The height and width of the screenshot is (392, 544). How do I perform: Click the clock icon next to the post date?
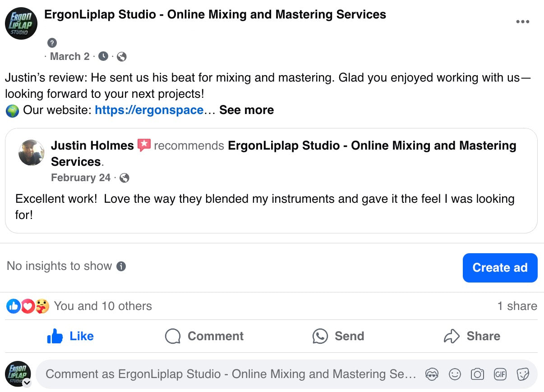click(x=103, y=57)
